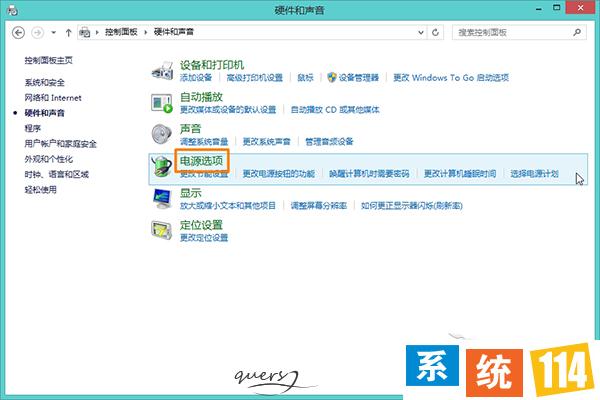Click the 高级打印机设置 link
Image resolution: width=600 pixels, height=400 pixels.
click(254, 78)
